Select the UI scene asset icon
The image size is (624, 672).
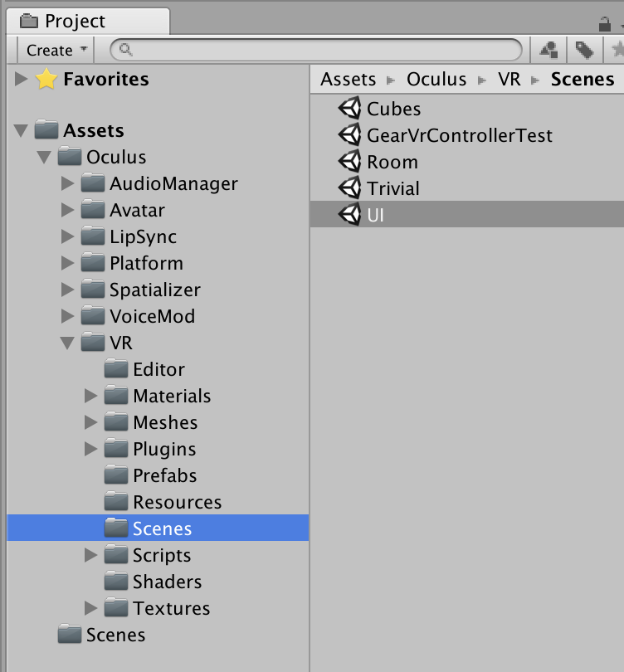tap(348, 215)
